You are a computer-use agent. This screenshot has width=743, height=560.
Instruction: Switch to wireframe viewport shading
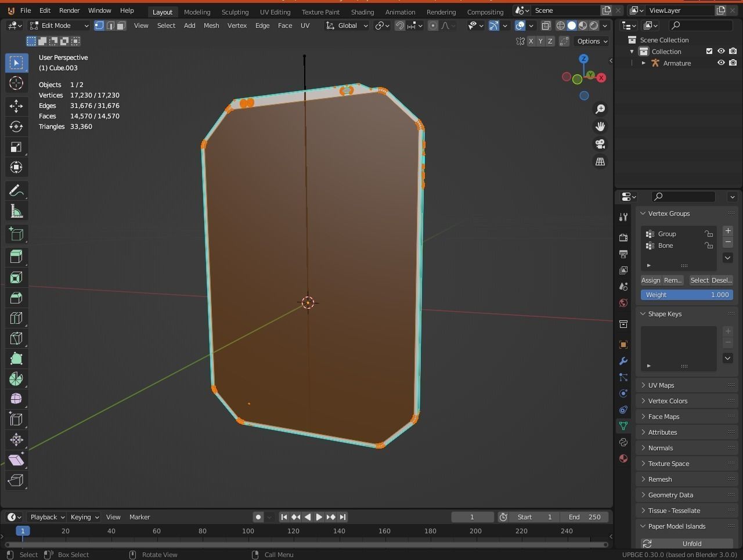[x=561, y=26]
